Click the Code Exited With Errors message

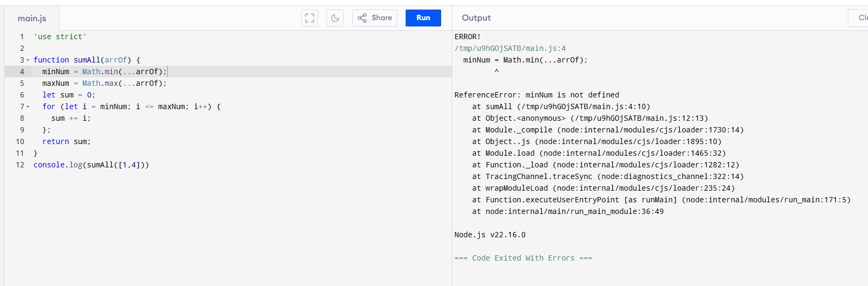click(x=523, y=258)
